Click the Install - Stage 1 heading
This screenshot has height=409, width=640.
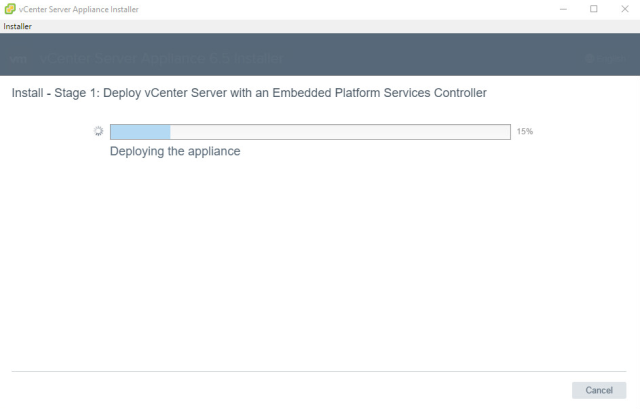tap(249, 93)
